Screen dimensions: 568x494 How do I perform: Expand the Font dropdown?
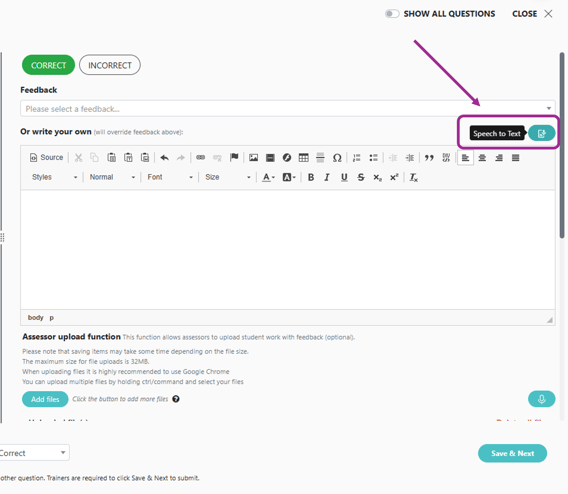point(170,177)
